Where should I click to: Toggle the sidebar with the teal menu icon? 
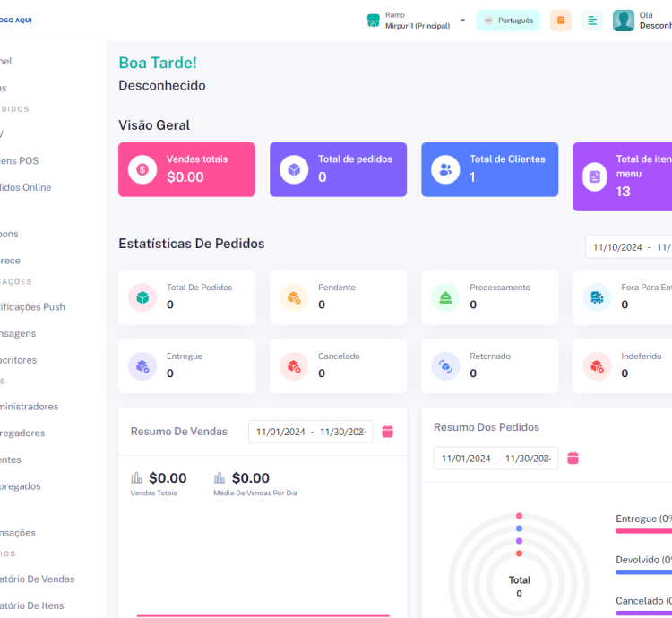(591, 21)
